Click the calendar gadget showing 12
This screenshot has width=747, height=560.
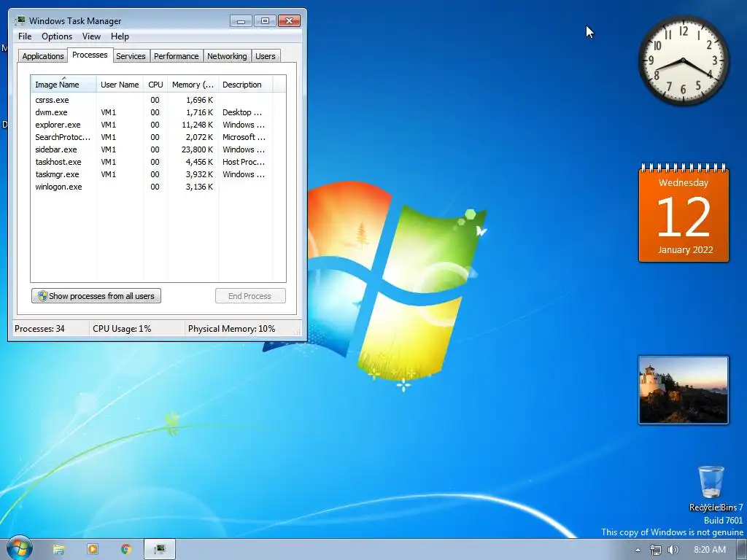(x=684, y=214)
